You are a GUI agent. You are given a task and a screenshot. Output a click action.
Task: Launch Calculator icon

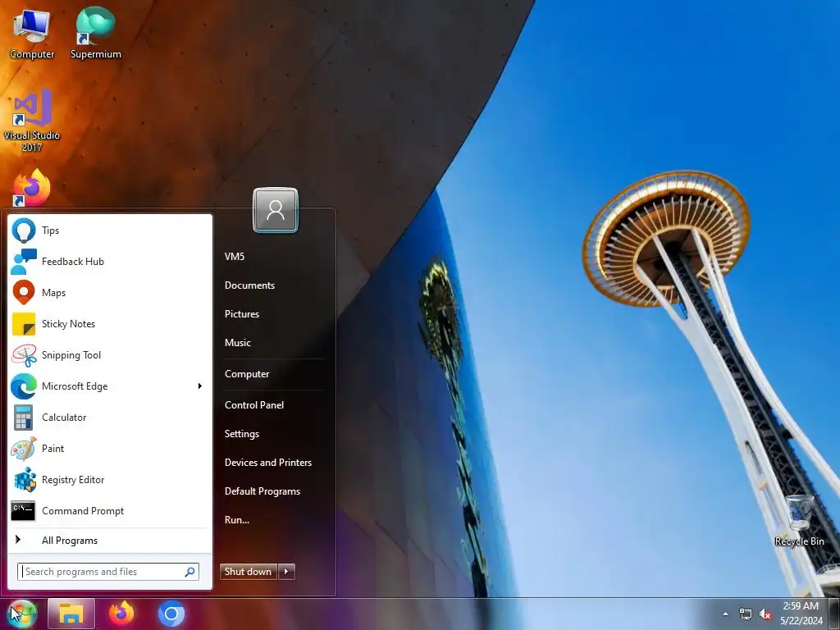click(24, 418)
